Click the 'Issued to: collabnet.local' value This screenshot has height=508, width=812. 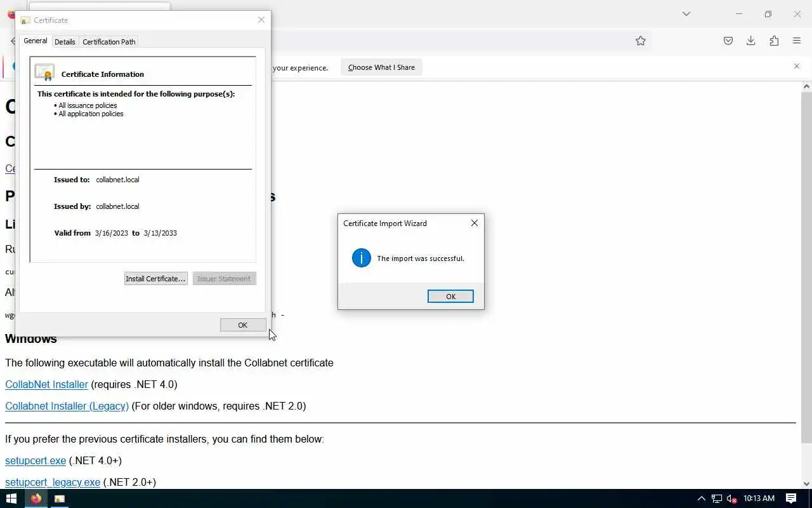point(117,180)
